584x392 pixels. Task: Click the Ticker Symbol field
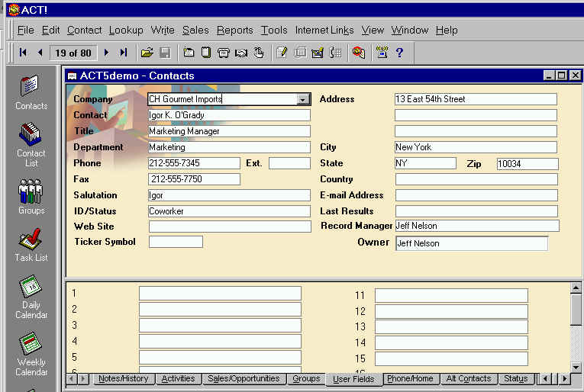coord(176,242)
